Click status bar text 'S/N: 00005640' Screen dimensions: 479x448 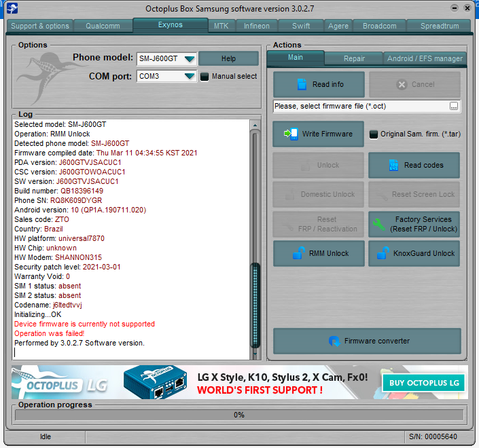pos(433,436)
